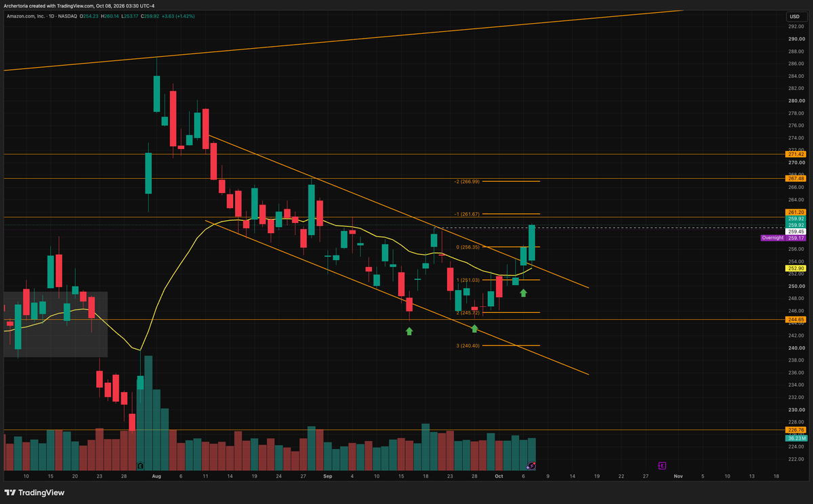Click the yellow 252.90 moving average label

(x=796, y=268)
